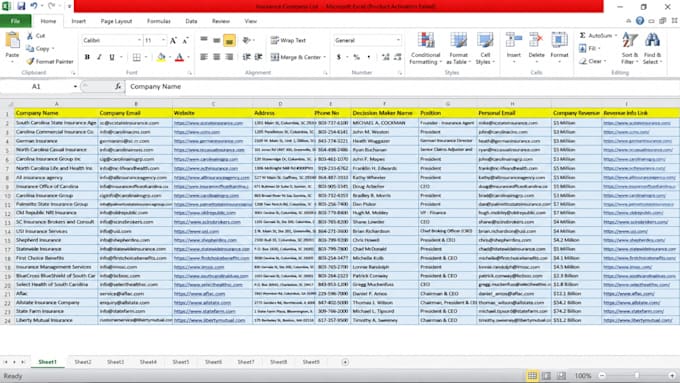Open Format as Table gallery
The width and height of the screenshot is (680, 383).
[x=458, y=48]
